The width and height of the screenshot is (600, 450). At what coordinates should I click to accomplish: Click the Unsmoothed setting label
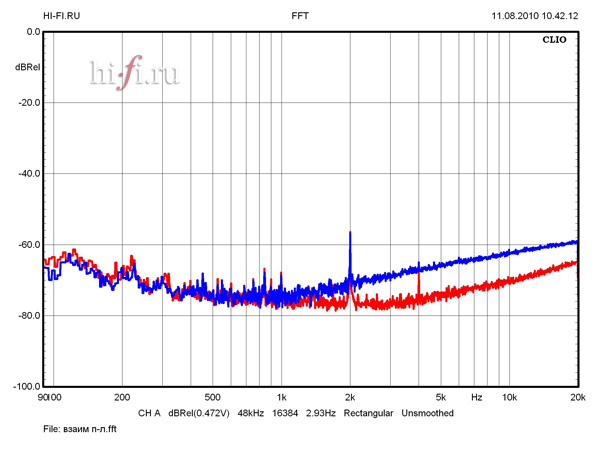point(427,413)
